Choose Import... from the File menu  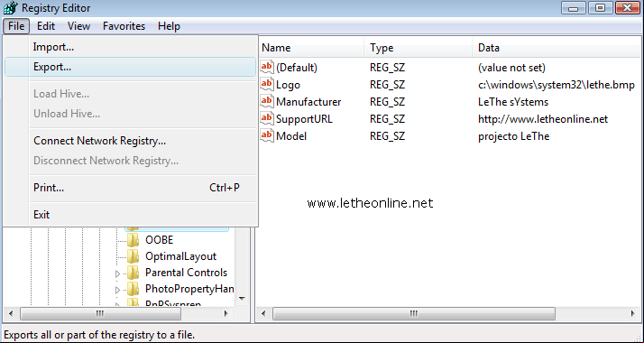coord(130,47)
